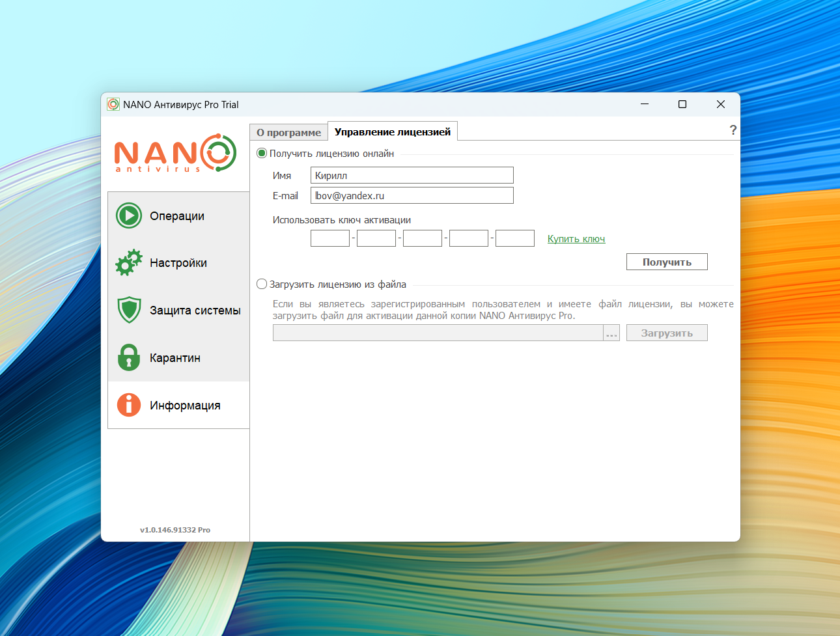The width and height of the screenshot is (840, 636).
Task: Click the green play Operations icon
Action: tap(129, 215)
